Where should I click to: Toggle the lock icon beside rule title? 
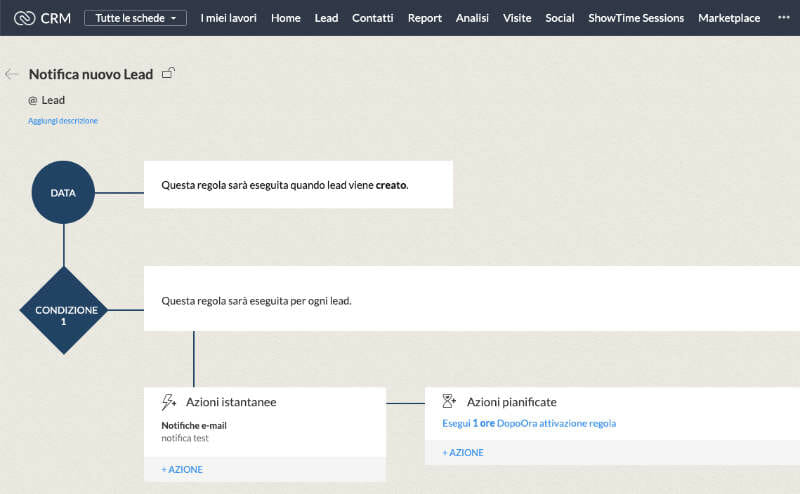click(x=168, y=73)
